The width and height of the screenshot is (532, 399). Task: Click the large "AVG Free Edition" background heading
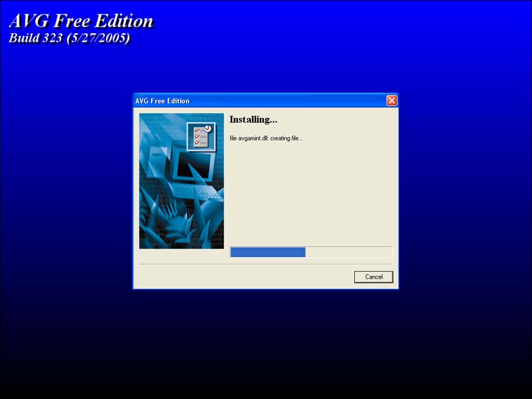click(x=80, y=21)
